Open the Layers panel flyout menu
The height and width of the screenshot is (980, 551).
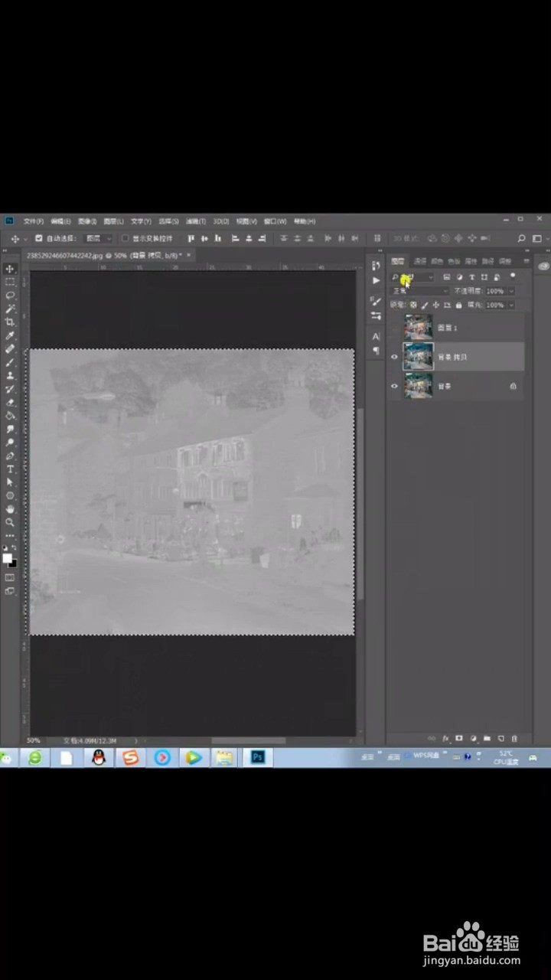click(x=527, y=261)
